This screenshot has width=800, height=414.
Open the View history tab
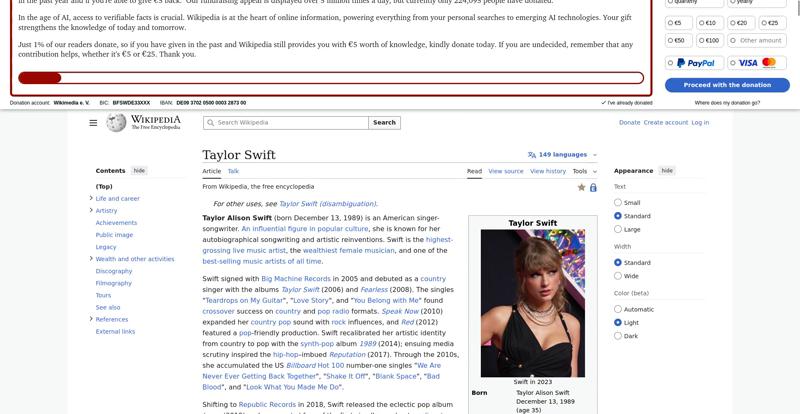pyautogui.click(x=547, y=171)
